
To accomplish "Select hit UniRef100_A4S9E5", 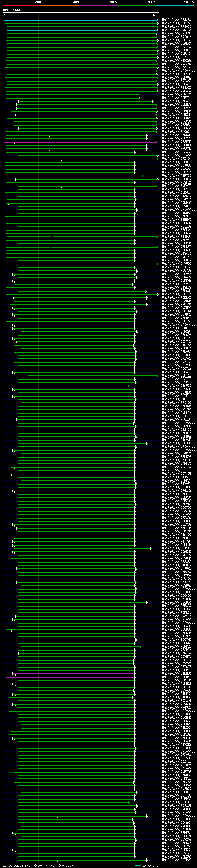I will coord(177,88).
